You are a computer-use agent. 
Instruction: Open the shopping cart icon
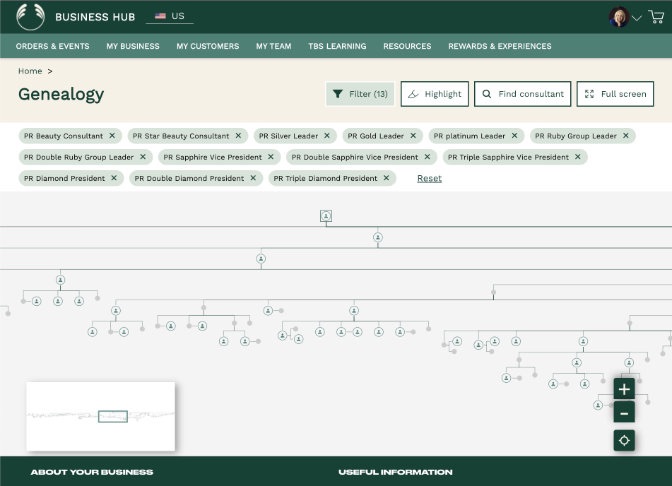tap(656, 17)
